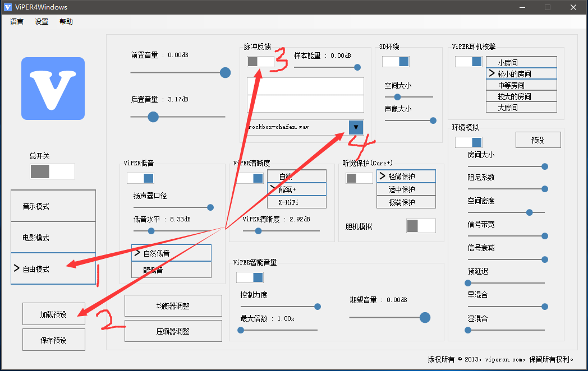This screenshot has width=588, height=371.
Task: Click the 期望音量 slider handle
Action: pos(425,318)
